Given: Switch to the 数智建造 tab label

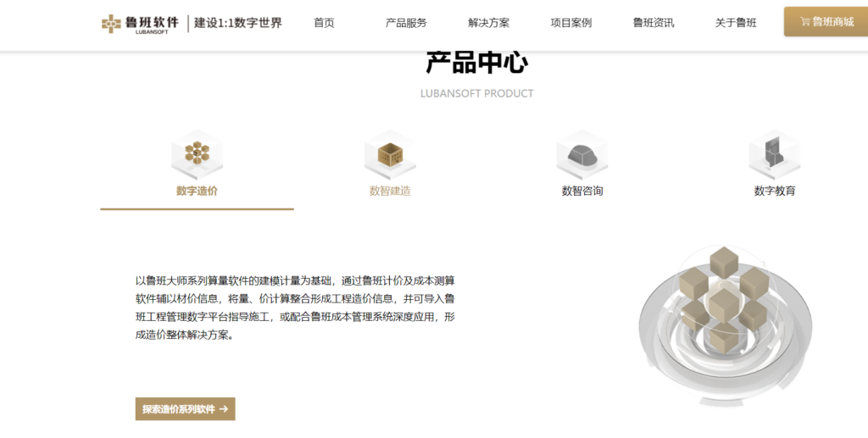Looking at the screenshot, I should click(x=390, y=191).
